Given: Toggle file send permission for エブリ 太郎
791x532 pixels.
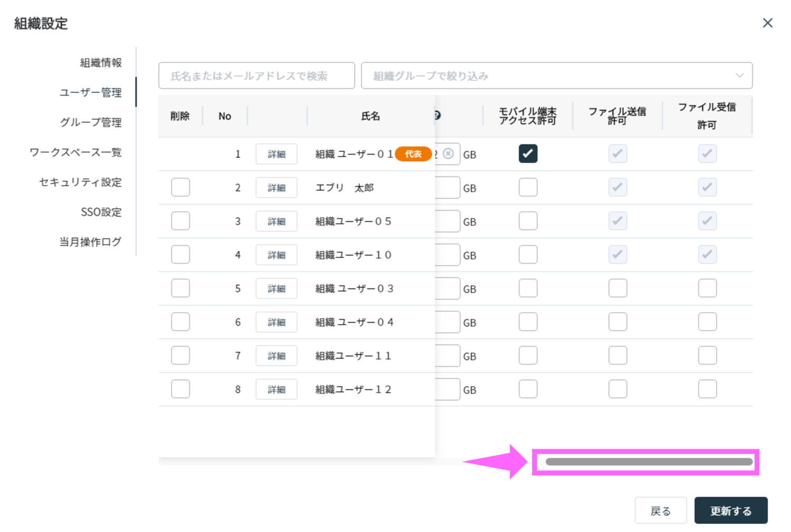Looking at the screenshot, I should click(618, 187).
